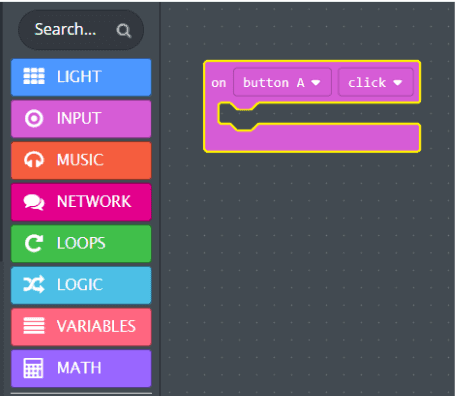Click the search magnifier icon
The height and width of the screenshot is (396, 456).
coord(124,31)
